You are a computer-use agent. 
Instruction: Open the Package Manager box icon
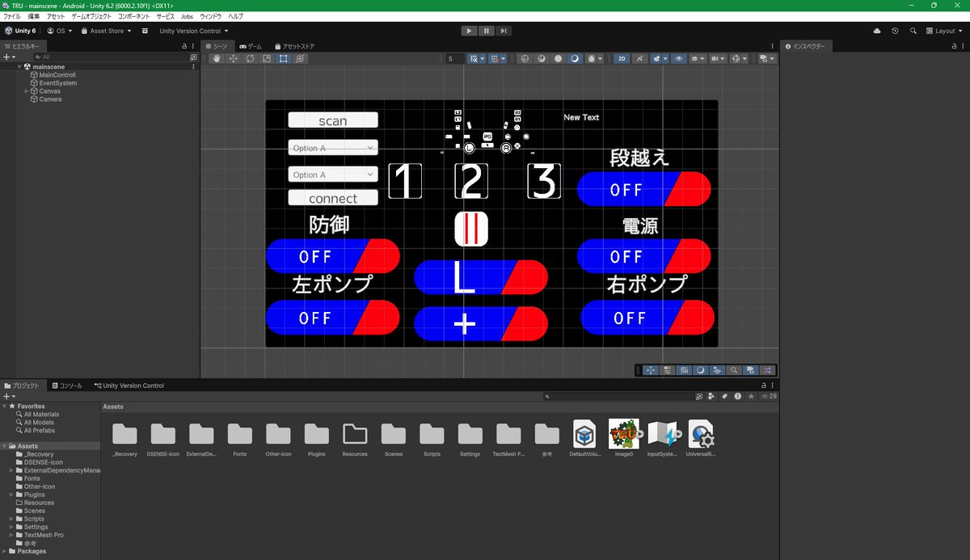coord(145,31)
